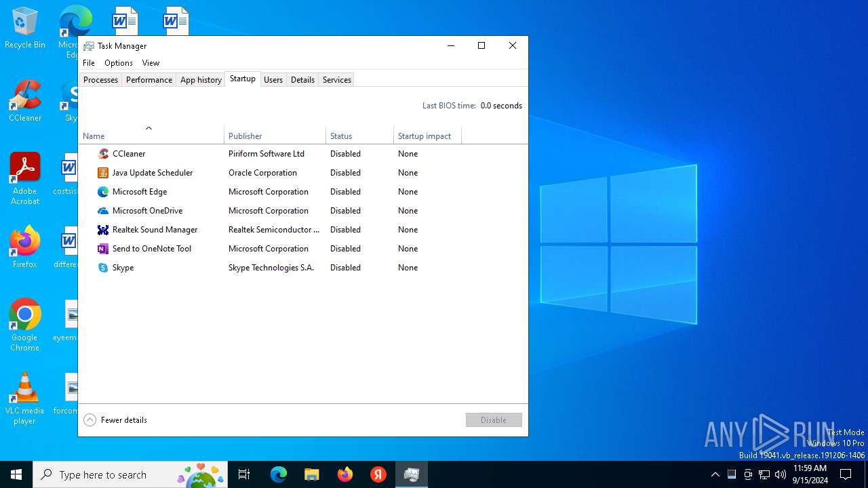
Task: Click the Disabled status in the Skype row
Action: click(345, 268)
